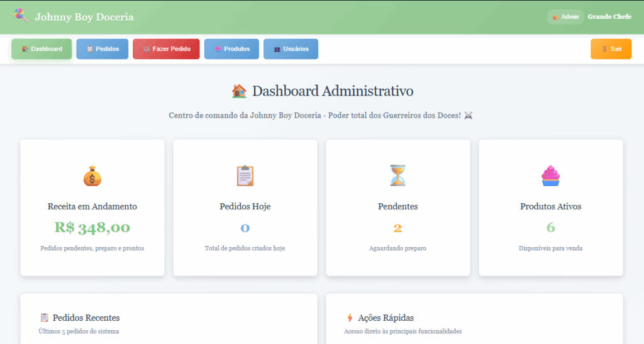This screenshot has width=644, height=344.
Task: Open the Fazer Pedido page
Action: 166,49
